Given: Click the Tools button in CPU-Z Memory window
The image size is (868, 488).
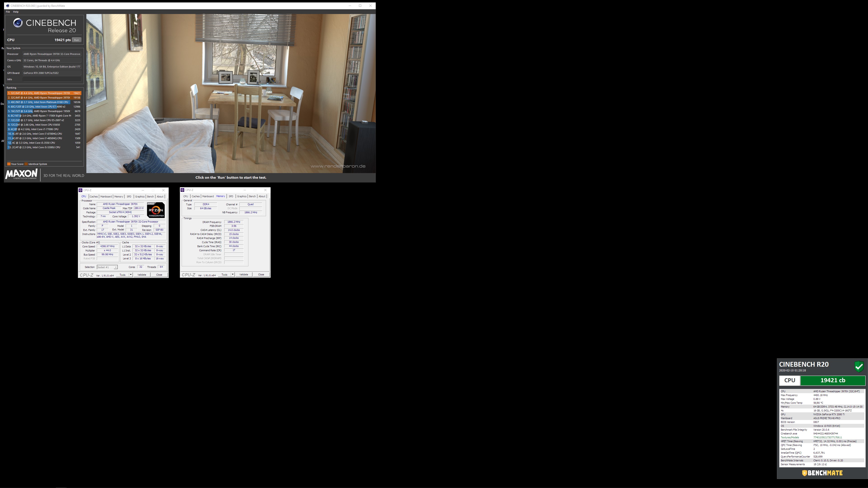Looking at the screenshot, I should [x=224, y=274].
